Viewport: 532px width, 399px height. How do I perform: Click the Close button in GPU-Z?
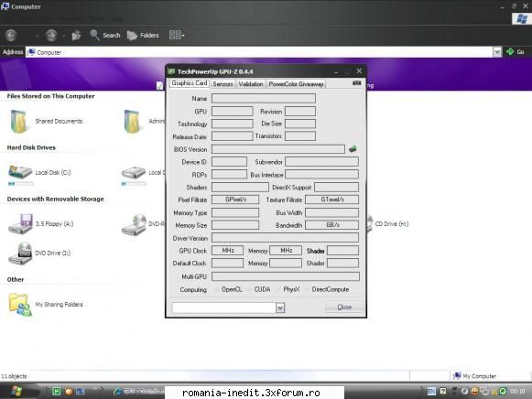click(344, 307)
